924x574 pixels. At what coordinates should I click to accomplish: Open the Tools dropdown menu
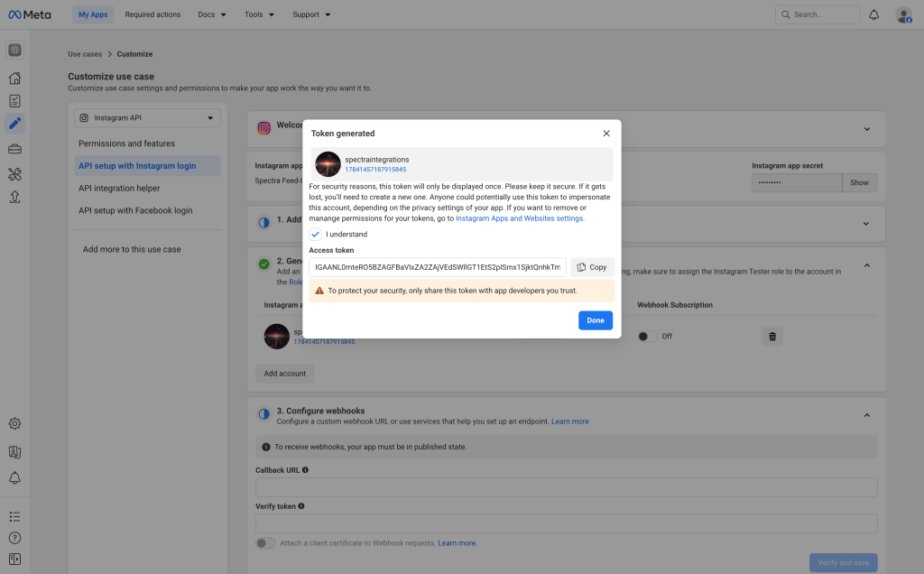coord(259,14)
